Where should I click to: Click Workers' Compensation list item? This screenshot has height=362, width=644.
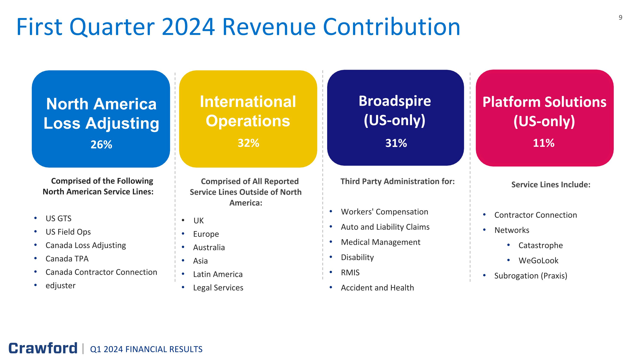pos(384,212)
